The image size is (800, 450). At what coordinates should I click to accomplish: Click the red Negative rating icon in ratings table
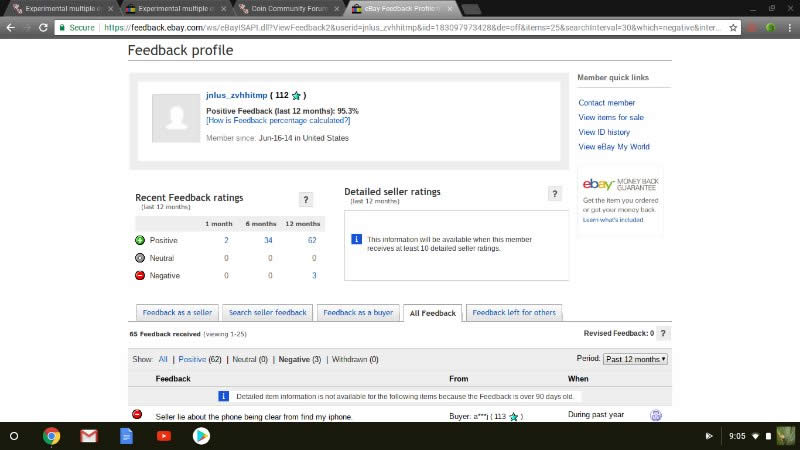click(x=140, y=276)
